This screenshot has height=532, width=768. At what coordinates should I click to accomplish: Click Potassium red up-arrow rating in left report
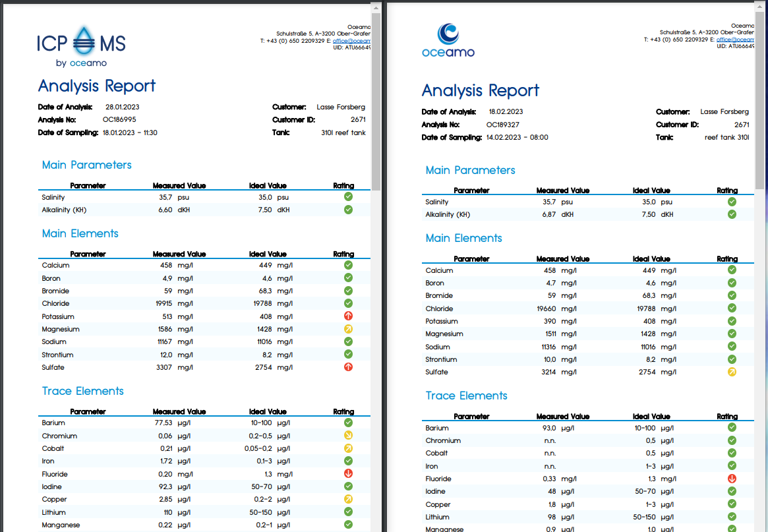pyautogui.click(x=348, y=316)
